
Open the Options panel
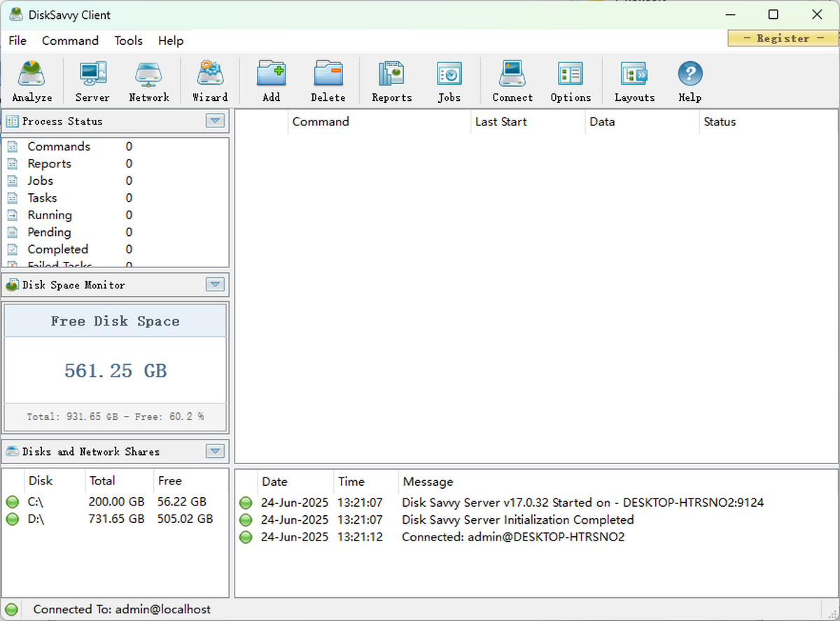coord(570,80)
